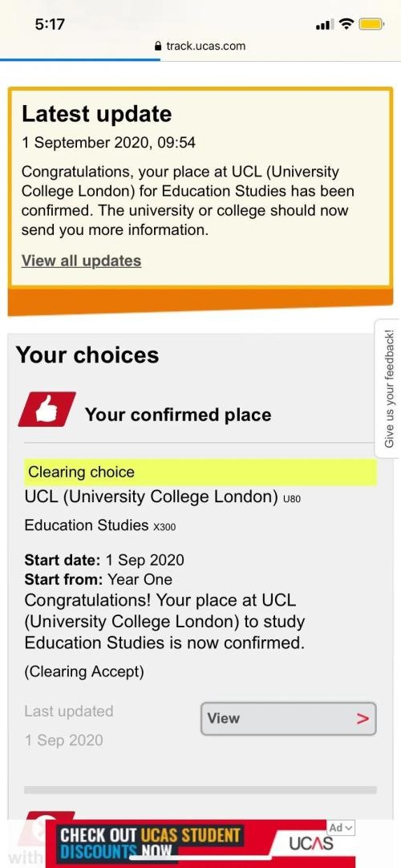
Task: Follow the View all updates link
Action: pos(81,261)
